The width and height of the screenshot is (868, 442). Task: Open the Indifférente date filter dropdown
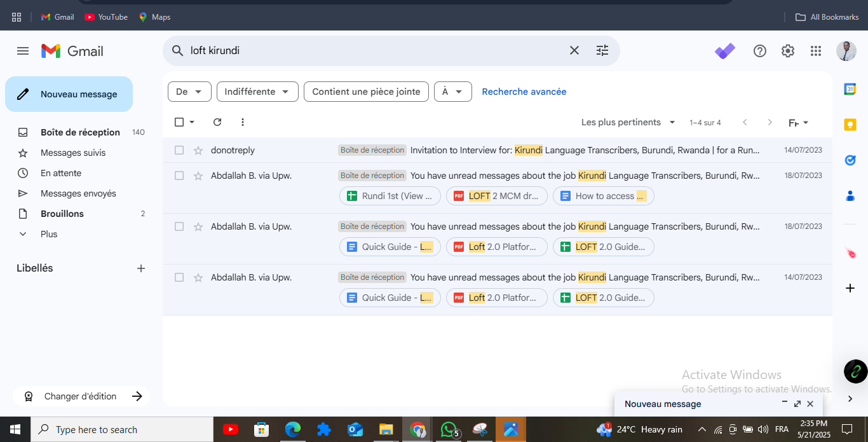(257, 92)
